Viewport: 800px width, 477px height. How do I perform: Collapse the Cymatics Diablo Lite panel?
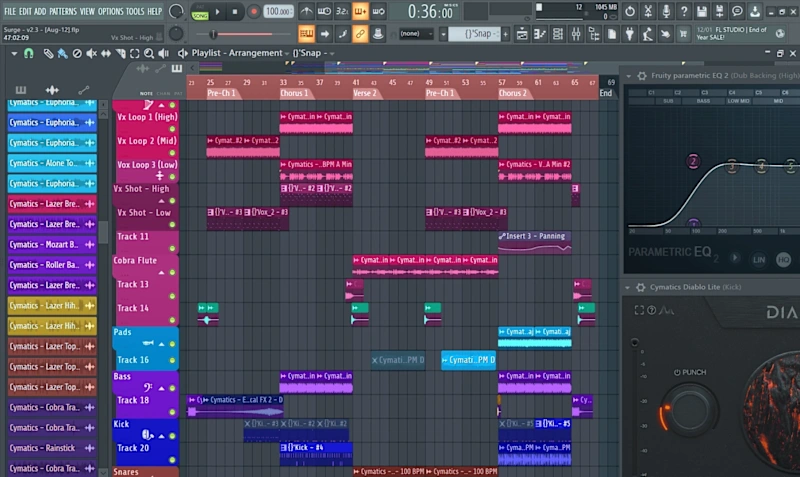tap(628, 288)
